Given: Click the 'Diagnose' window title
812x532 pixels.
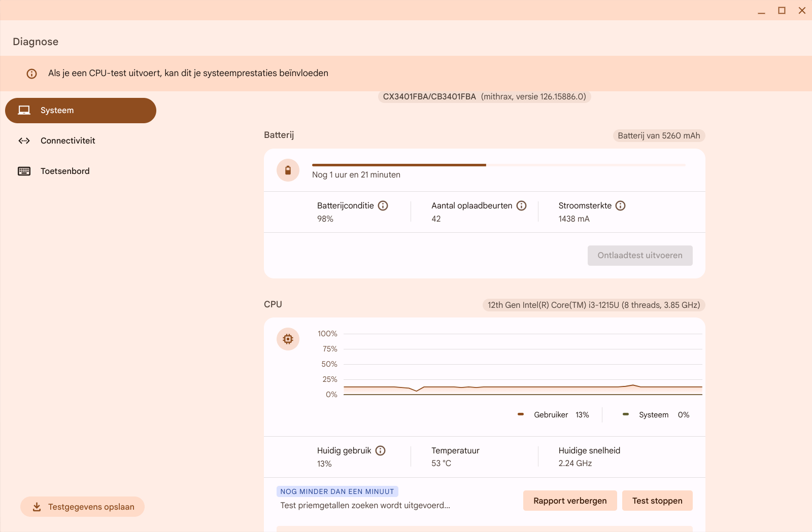Looking at the screenshot, I should pos(36,42).
